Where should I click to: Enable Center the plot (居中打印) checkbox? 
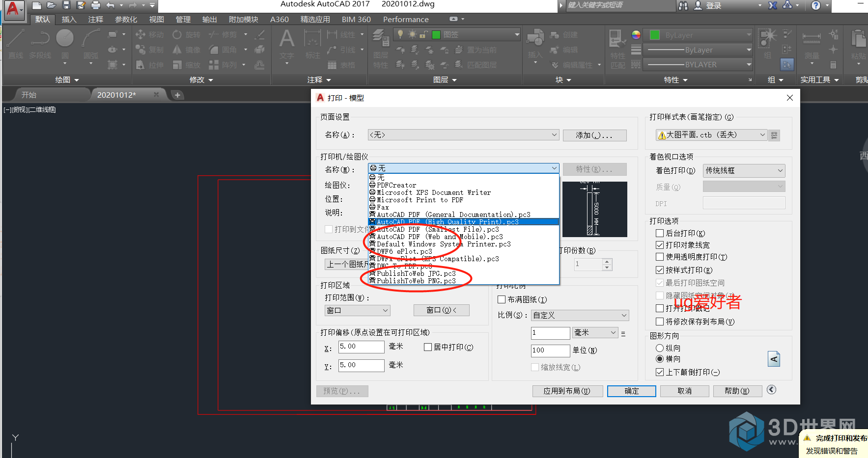pyautogui.click(x=428, y=347)
